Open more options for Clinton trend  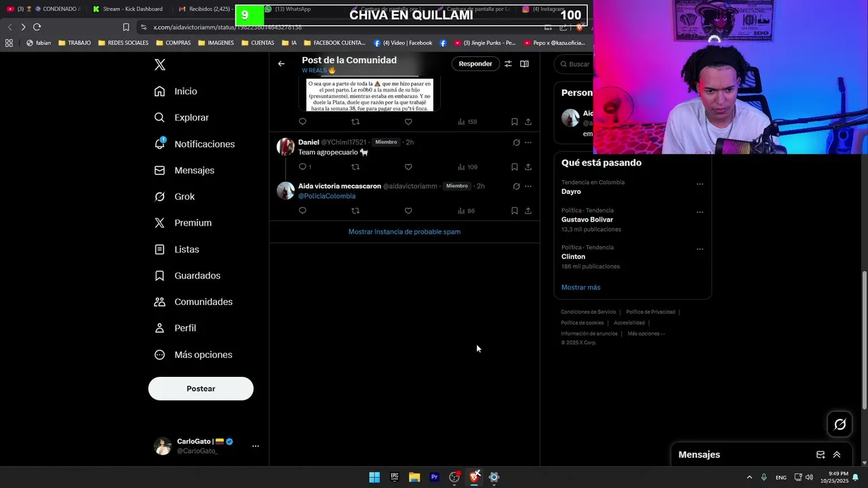[700, 249]
